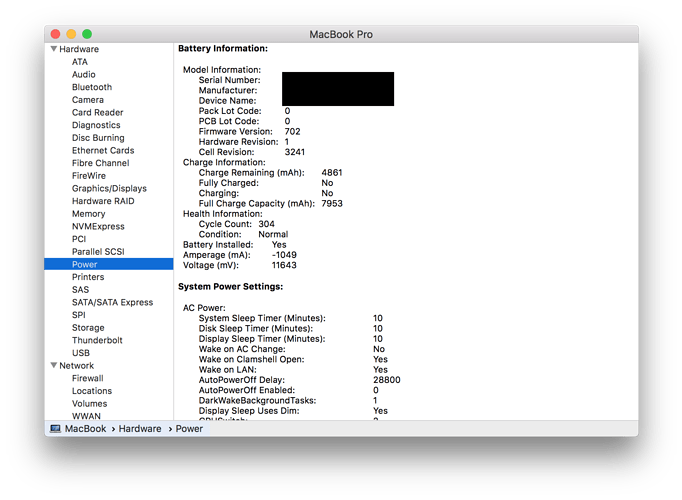Click the Model Information label
The image size is (682, 500).
[x=221, y=70]
